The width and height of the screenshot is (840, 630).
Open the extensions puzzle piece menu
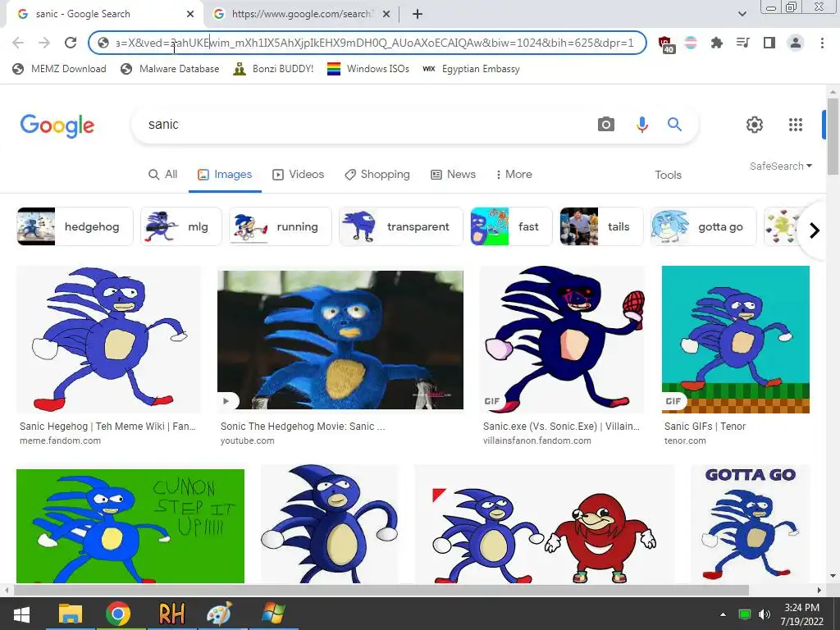point(716,43)
